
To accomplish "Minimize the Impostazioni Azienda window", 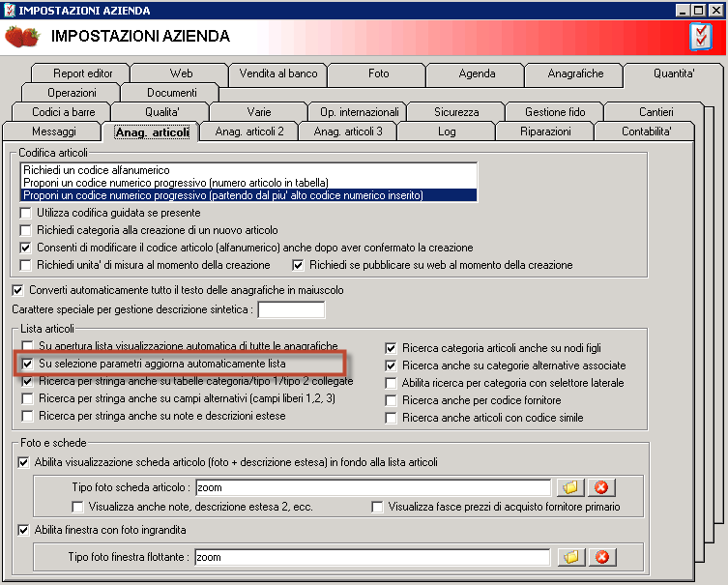I will point(683,11).
